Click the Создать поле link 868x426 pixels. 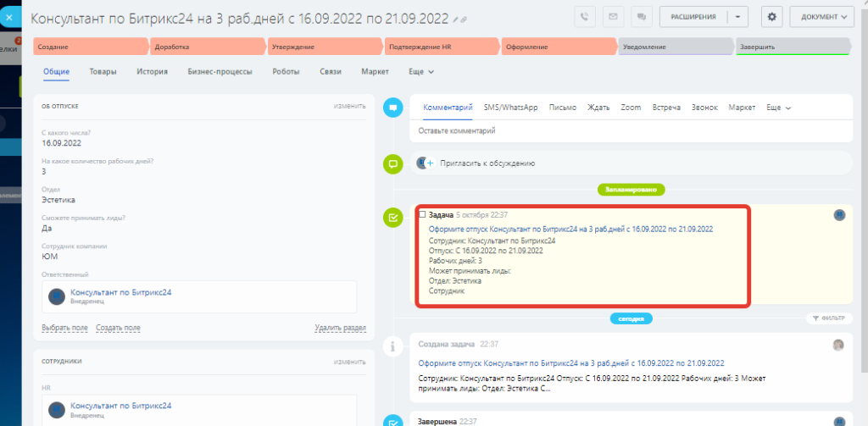point(118,328)
